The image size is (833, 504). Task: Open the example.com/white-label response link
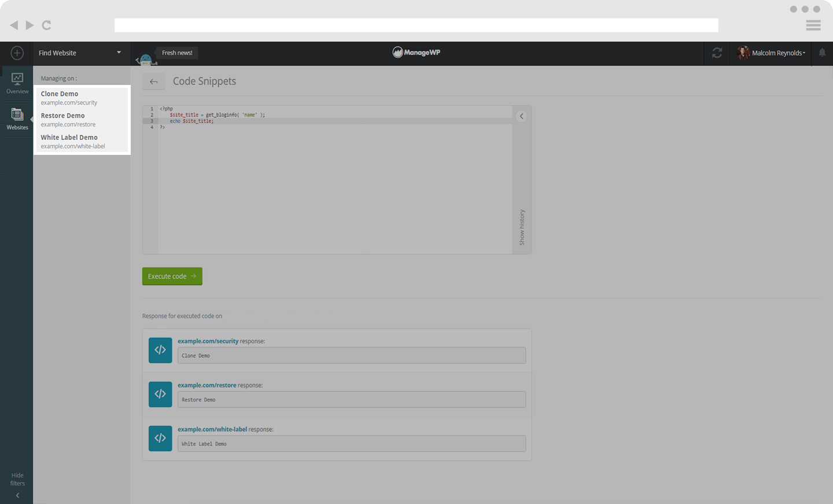click(212, 429)
